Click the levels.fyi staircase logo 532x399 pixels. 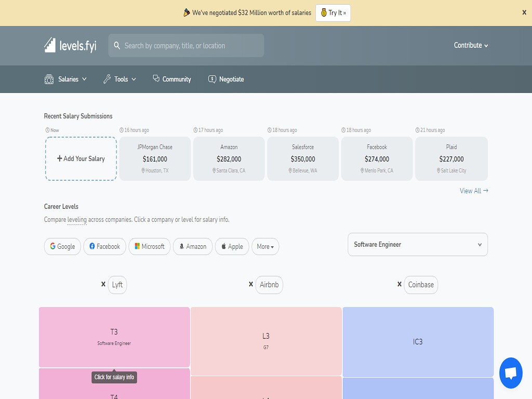tap(50, 45)
